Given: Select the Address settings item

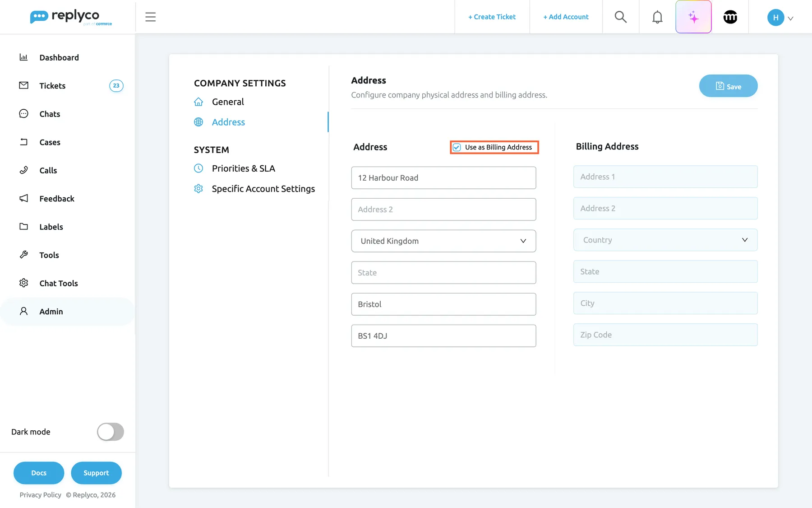Looking at the screenshot, I should [x=228, y=122].
